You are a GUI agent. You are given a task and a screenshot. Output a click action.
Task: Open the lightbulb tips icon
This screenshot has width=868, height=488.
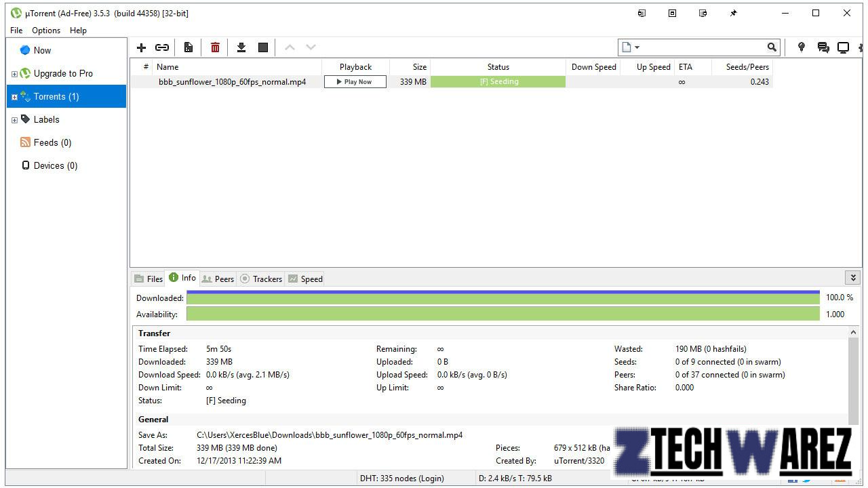point(801,47)
